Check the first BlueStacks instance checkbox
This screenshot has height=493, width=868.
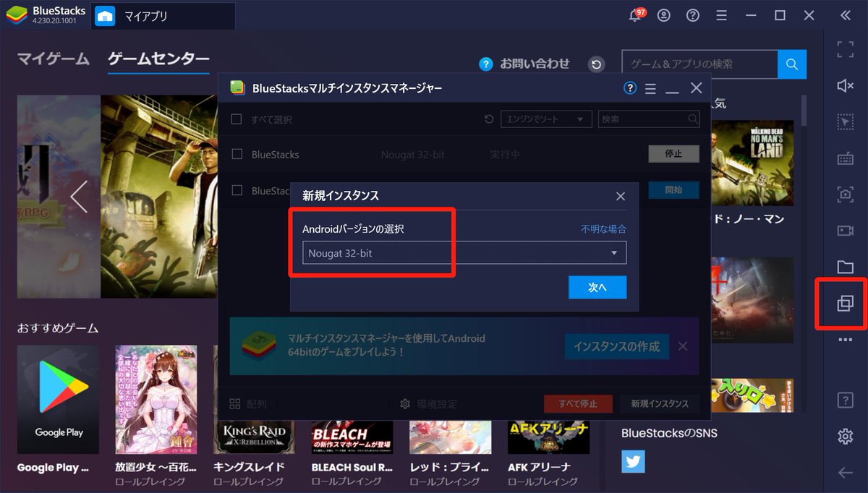pos(236,154)
